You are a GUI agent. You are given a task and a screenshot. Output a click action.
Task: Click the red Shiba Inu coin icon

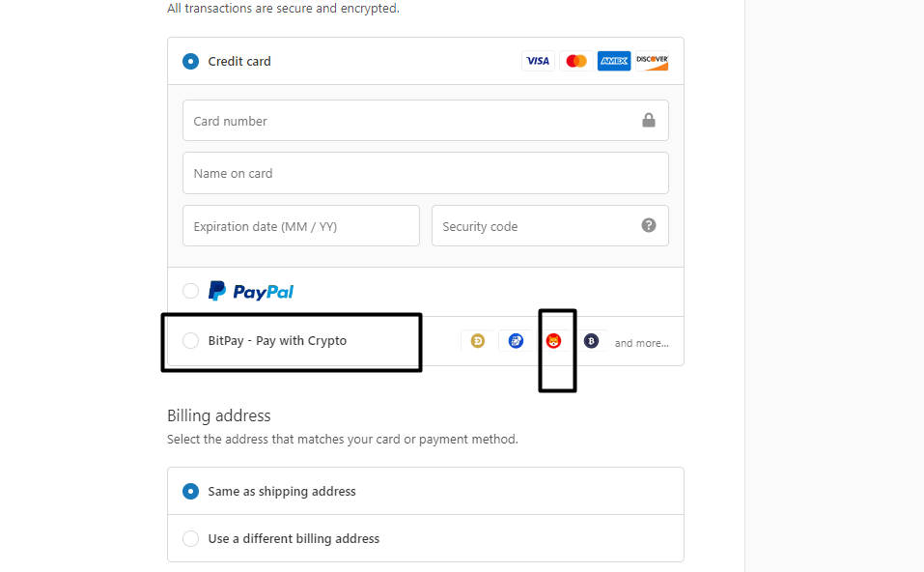click(553, 341)
